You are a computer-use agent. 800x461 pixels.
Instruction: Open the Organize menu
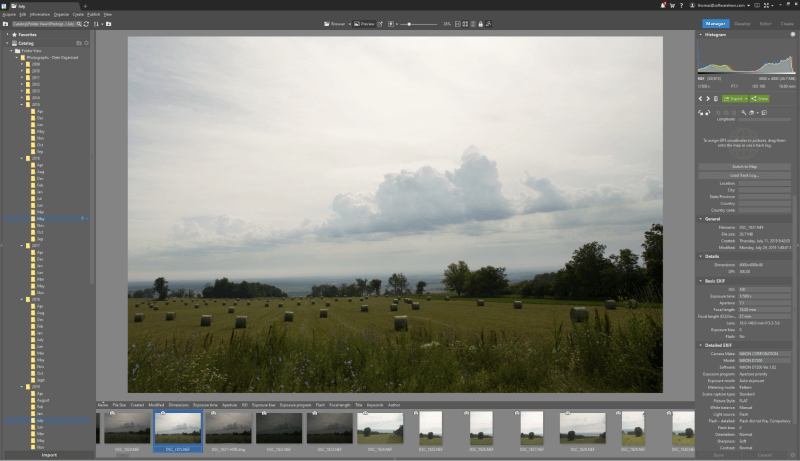tap(62, 15)
